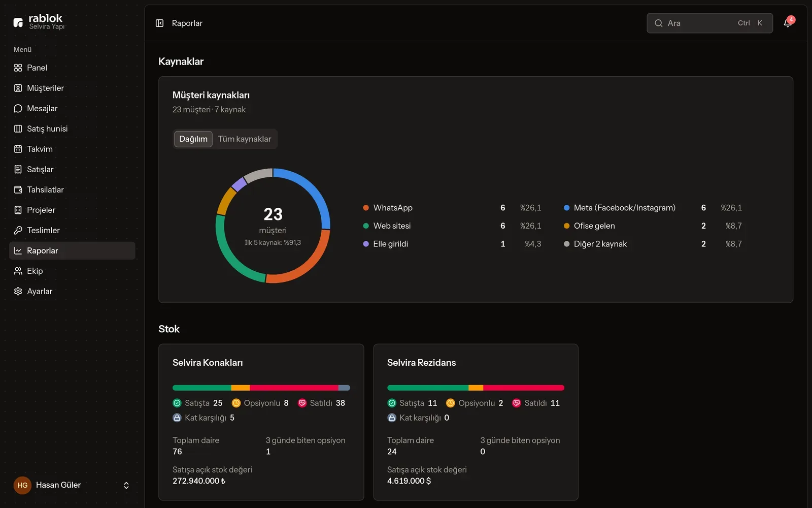Expand the Hasan Güler account switcher

[126, 485]
